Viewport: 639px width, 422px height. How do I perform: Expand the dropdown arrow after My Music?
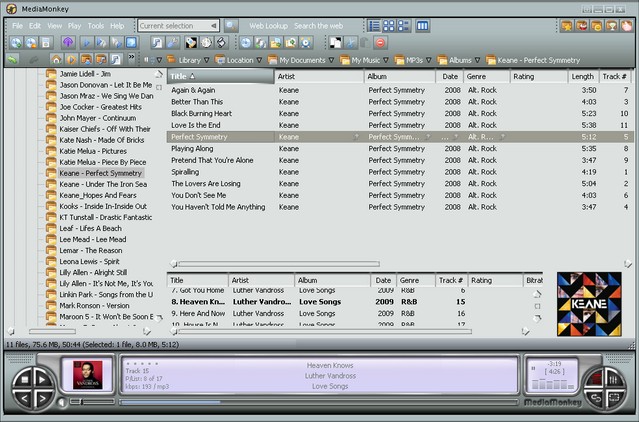pos(387,60)
